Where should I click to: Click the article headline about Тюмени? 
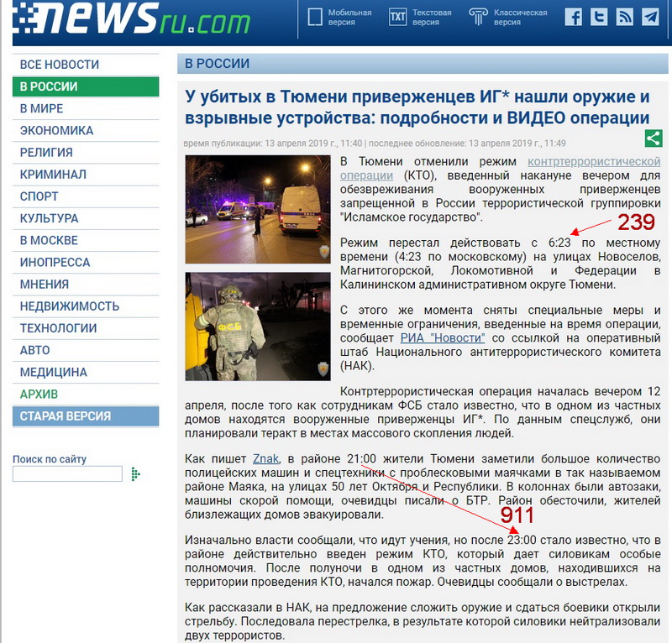(417, 107)
